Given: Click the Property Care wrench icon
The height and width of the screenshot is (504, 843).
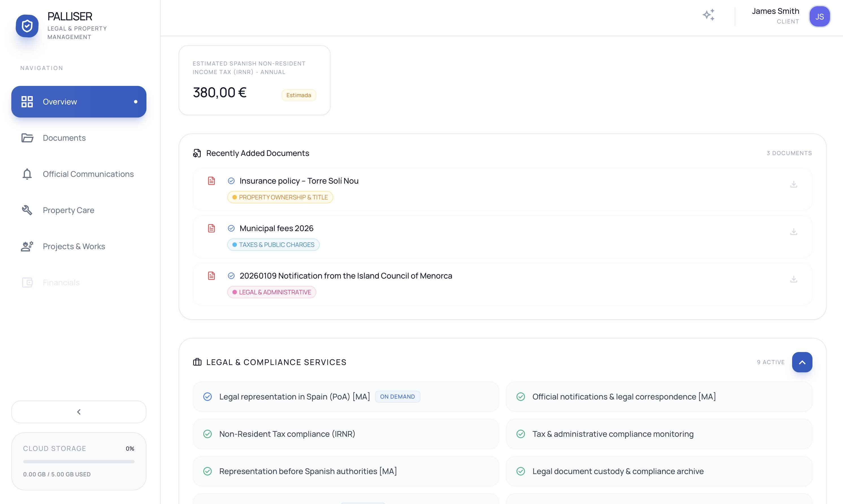Looking at the screenshot, I should pyautogui.click(x=27, y=210).
